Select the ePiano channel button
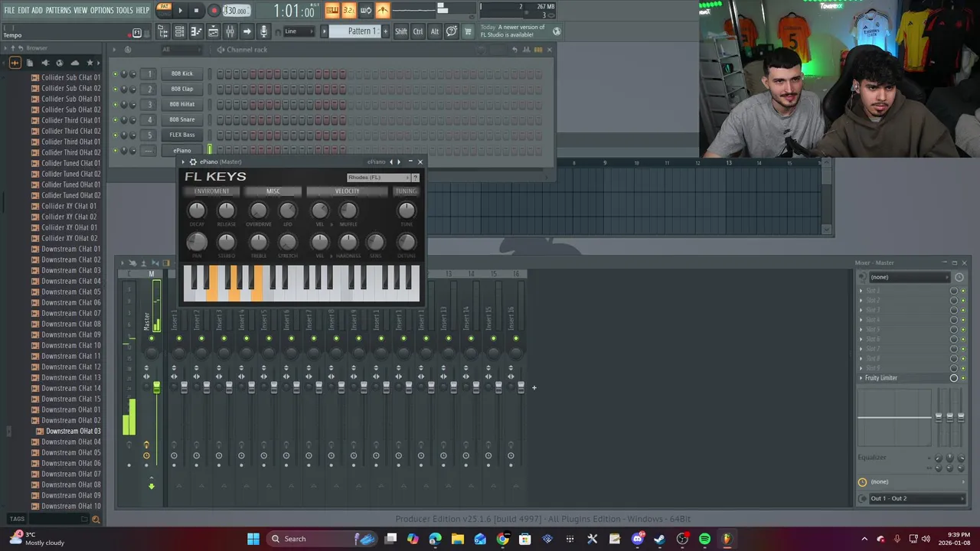Viewport: 980px width, 551px height. (181, 150)
